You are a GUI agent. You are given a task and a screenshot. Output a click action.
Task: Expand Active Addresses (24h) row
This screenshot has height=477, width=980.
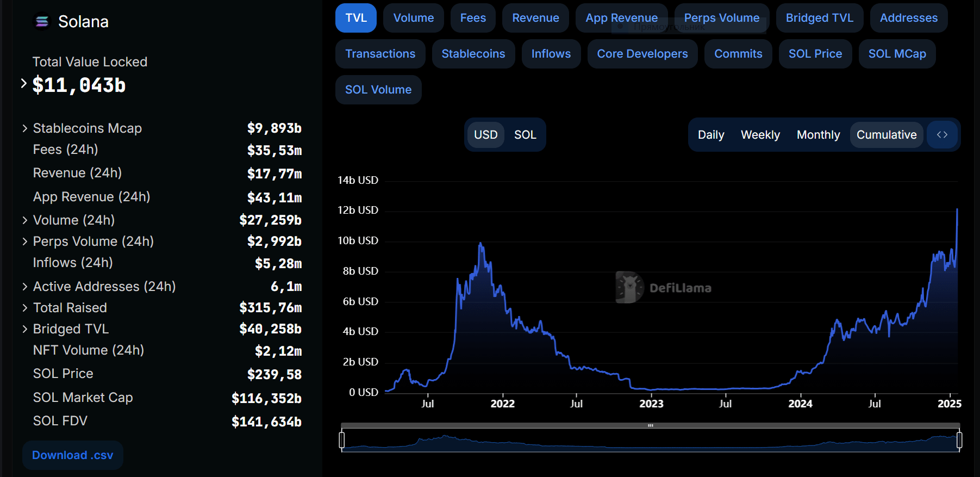coord(25,287)
